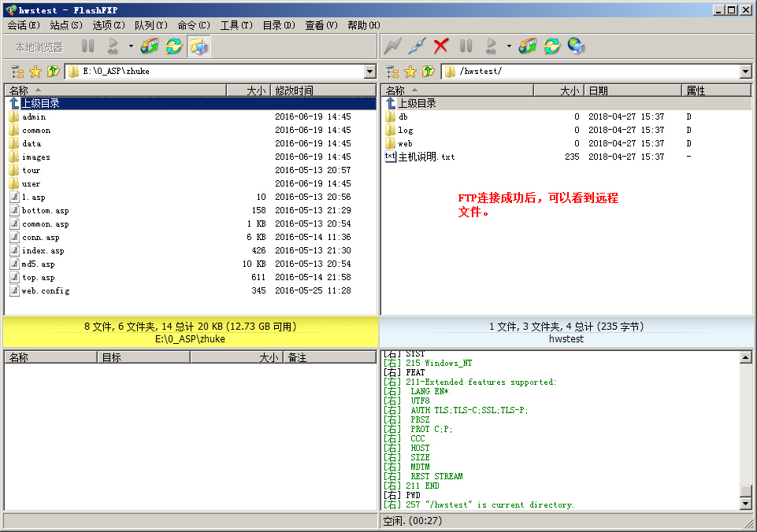The width and height of the screenshot is (757, 532).
Task: Click the red X abort icon in remote toolbar
Action: click(441, 46)
